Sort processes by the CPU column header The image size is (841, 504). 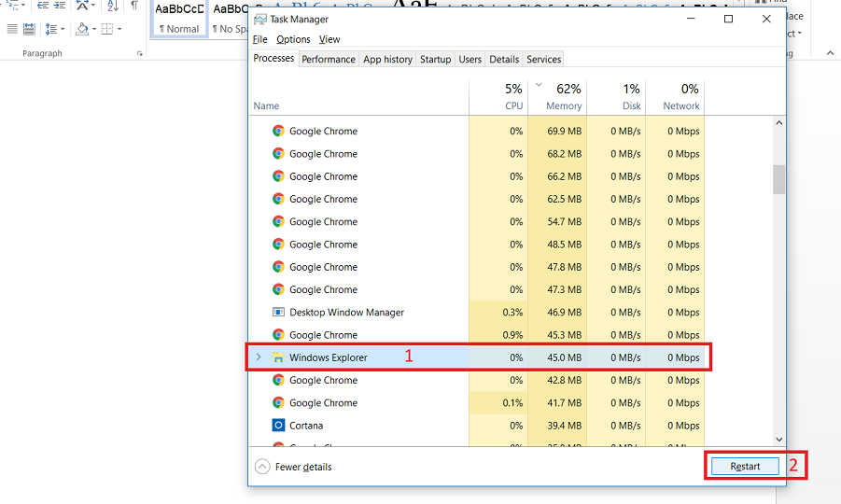pos(498,98)
